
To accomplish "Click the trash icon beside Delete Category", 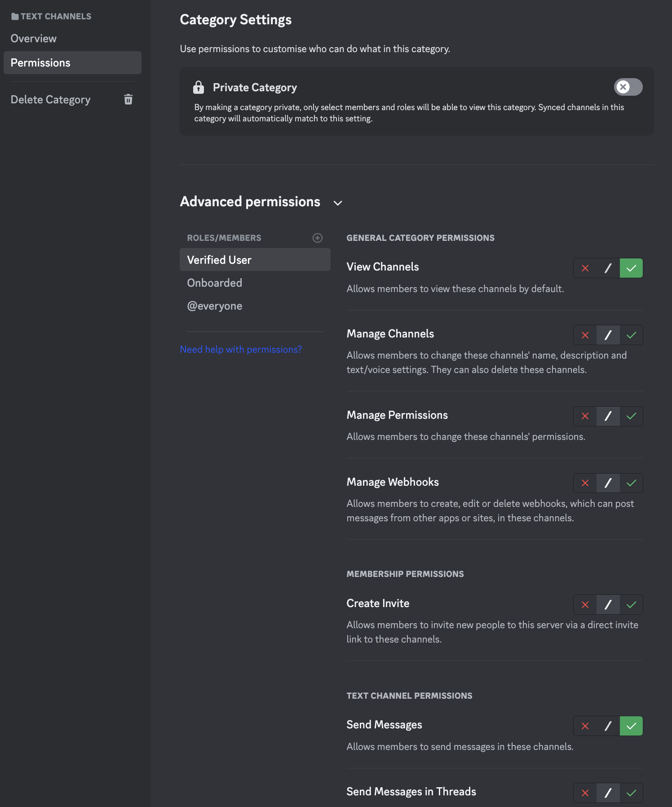I will 128,99.
